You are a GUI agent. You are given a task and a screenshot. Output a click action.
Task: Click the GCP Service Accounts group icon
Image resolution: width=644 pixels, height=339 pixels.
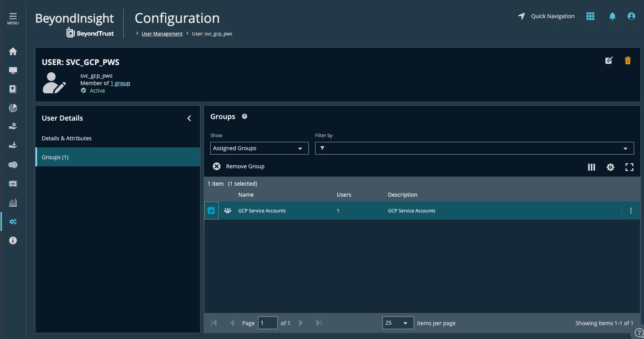click(228, 210)
